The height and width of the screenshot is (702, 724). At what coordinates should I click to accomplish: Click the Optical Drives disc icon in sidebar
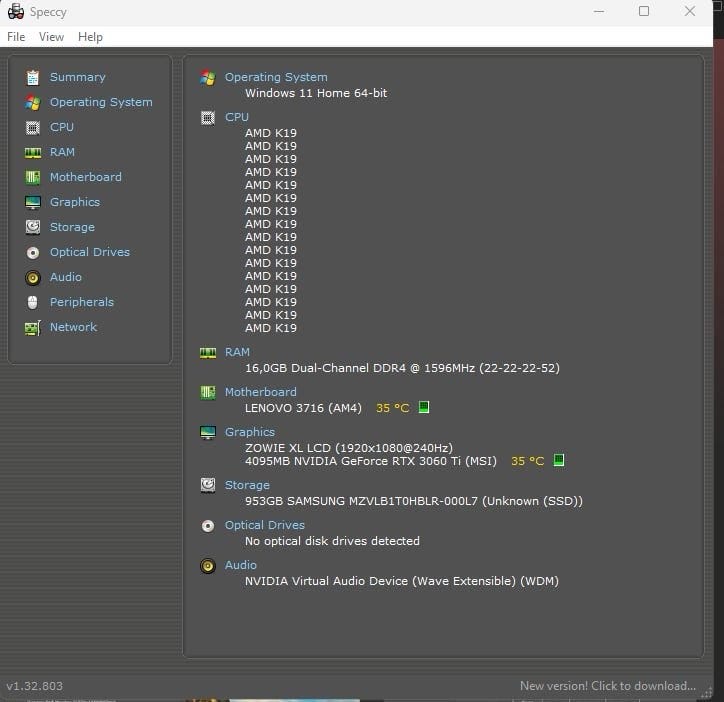(x=33, y=252)
